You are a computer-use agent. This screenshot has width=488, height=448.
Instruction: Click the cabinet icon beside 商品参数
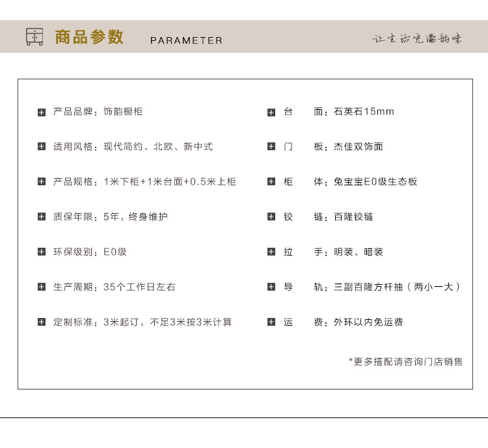coord(34,36)
